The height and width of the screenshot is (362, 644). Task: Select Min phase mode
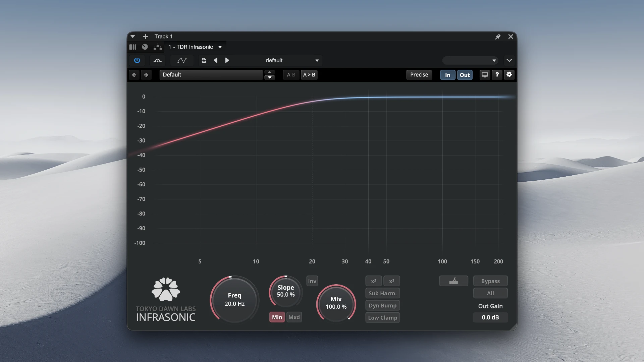pos(277,317)
